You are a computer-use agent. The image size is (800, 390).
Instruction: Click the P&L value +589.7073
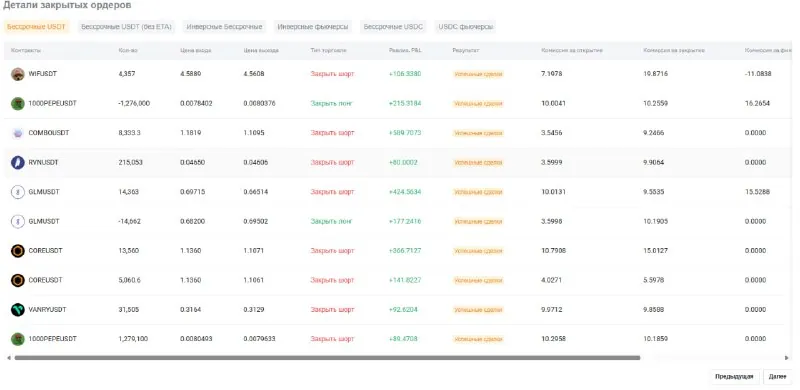(405, 133)
